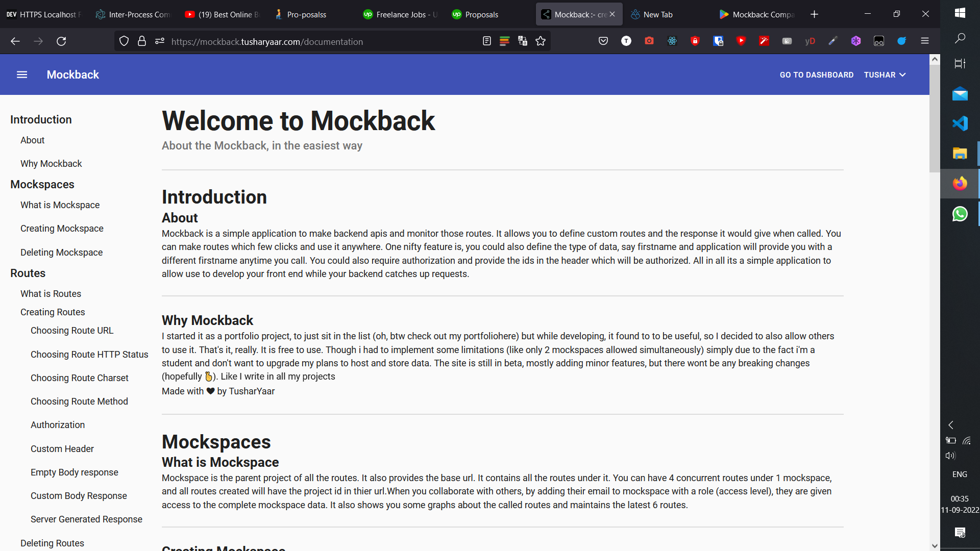980x551 pixels.
Task: Bookmark this page with the star icon
Action: tap(541, 41)
